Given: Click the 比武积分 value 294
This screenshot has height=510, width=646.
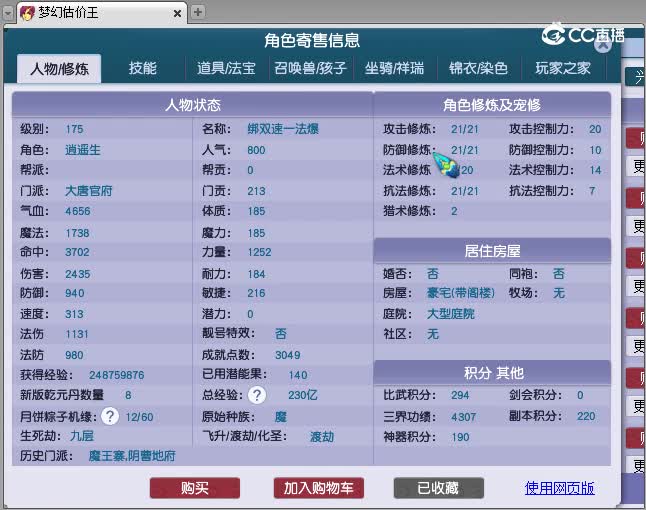Looking at the screenshot, I should 460,395.
